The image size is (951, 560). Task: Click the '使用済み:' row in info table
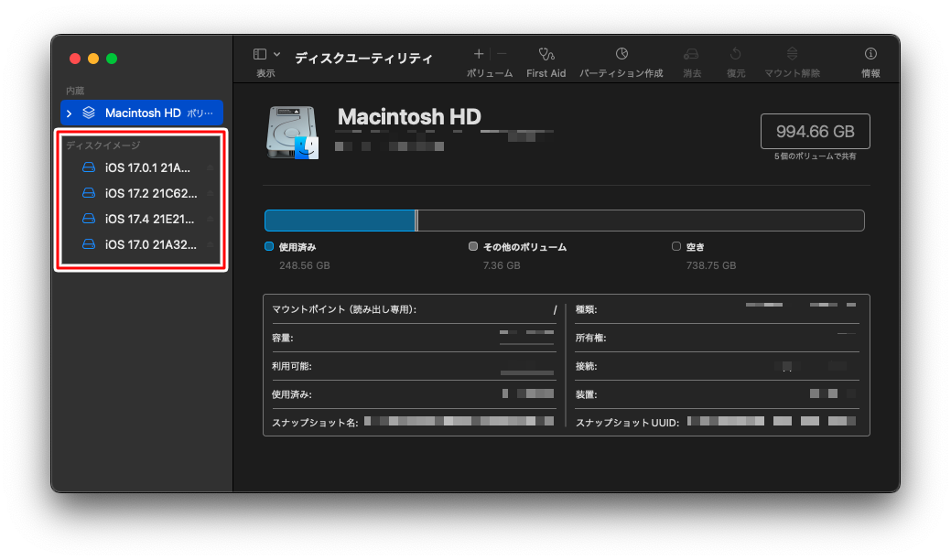415,394
